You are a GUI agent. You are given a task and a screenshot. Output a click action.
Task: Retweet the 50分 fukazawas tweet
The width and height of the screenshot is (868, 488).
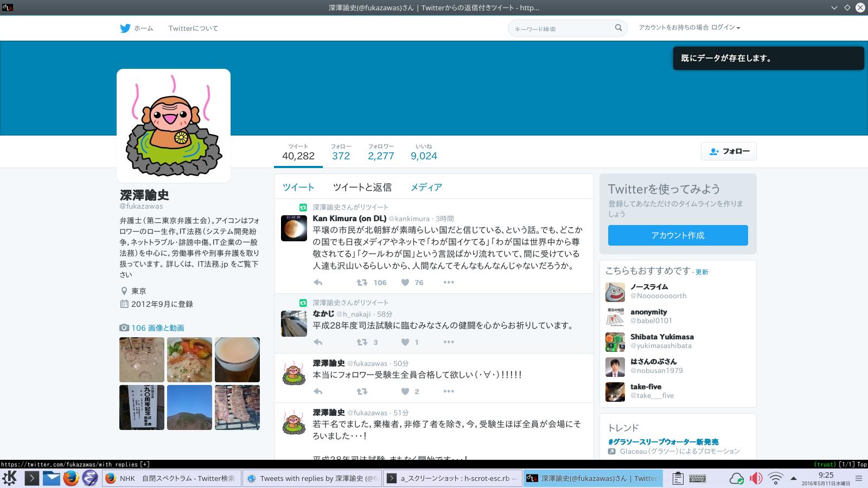(362, 391)
